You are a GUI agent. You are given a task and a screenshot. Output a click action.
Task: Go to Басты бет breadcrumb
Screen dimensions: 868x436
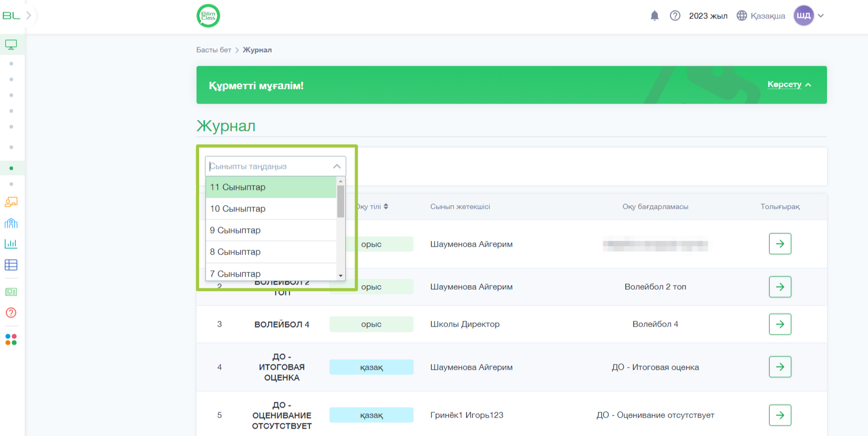click(x=214, y=50)
